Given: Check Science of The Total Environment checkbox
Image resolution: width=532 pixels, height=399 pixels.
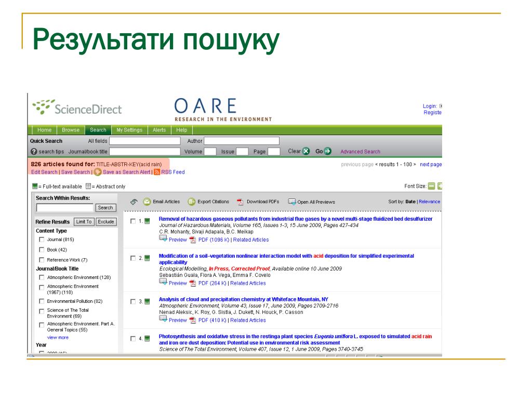Looking at the screenshot, I should click(x=42, y=311).
